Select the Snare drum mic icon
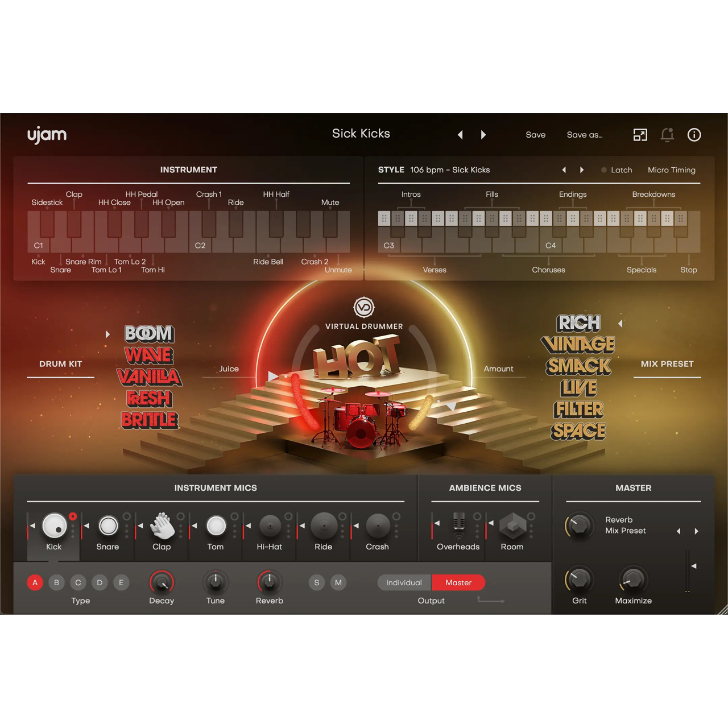The image size is (728, 728). (108, 526)
